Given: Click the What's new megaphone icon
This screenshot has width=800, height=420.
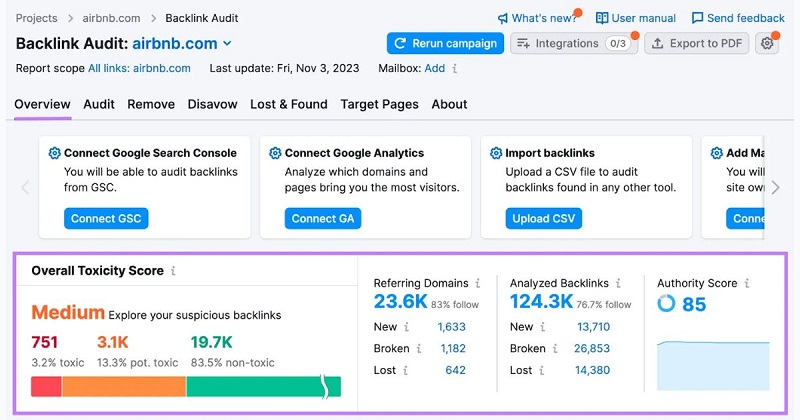Looking at the screenshot, I should 503,18.
